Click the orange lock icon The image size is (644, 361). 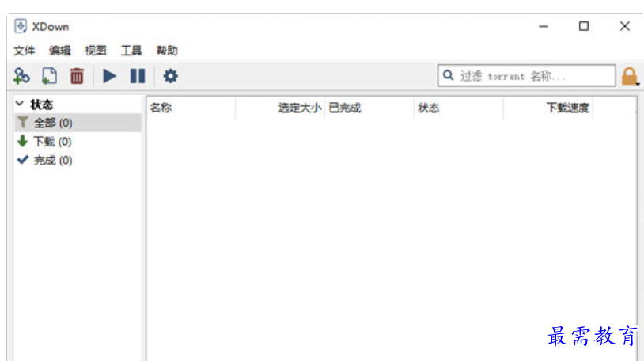(629, 76)
